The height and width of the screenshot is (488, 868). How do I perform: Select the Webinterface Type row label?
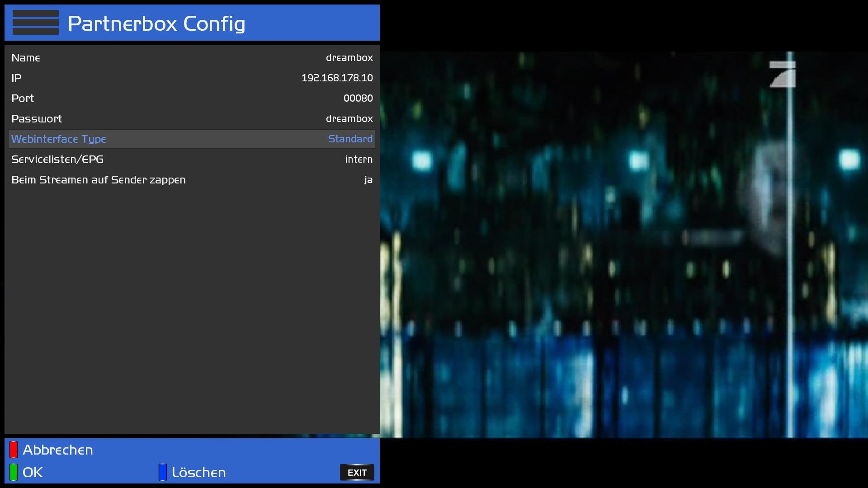[x=59, y=139]
